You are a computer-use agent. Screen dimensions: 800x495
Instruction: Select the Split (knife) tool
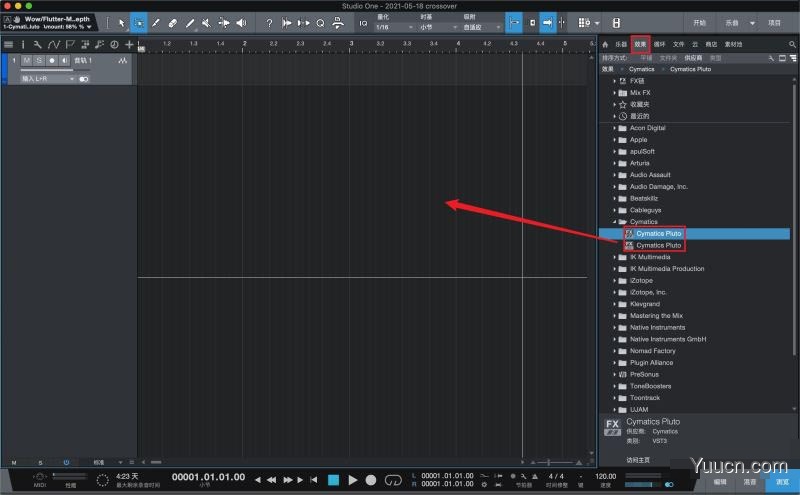156,23
